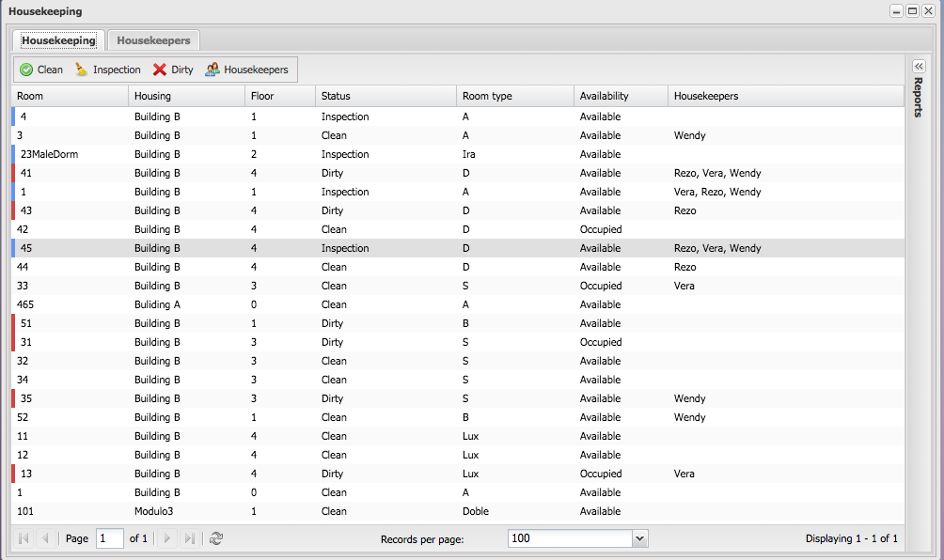944x560 pixels.
Task: Click the green Clean checkmark icon
Action: click(26, 70)
